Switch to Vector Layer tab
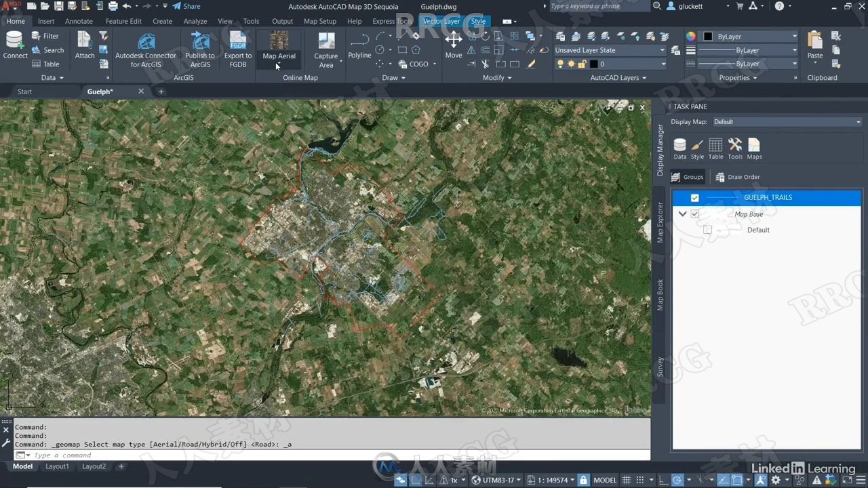The height and width of the screenshot is (488, 868). tap(441, 21)
